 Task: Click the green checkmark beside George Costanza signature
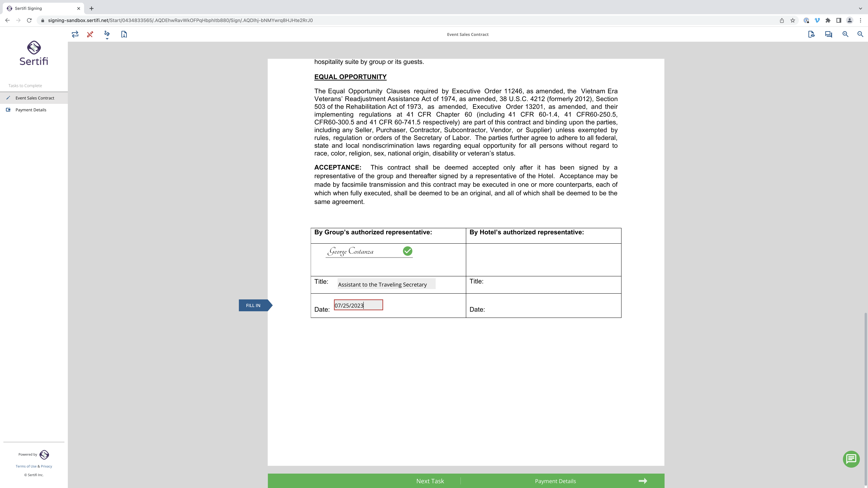click(x=407, y=251)
